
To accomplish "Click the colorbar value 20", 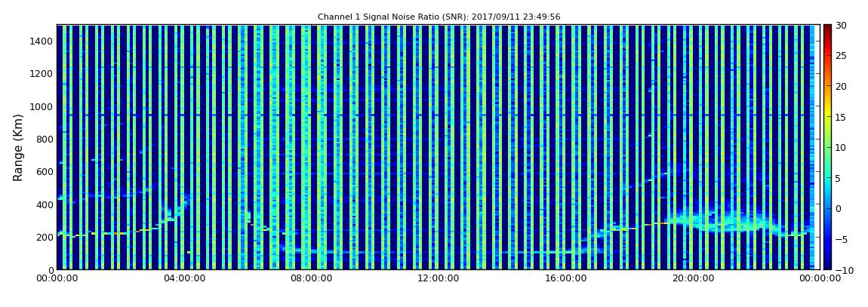I will (842, 86).
